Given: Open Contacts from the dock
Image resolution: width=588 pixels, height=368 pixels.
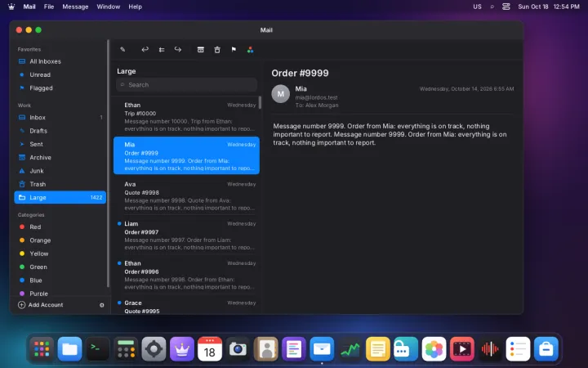Looking at the screenshot, I should 266,349.
